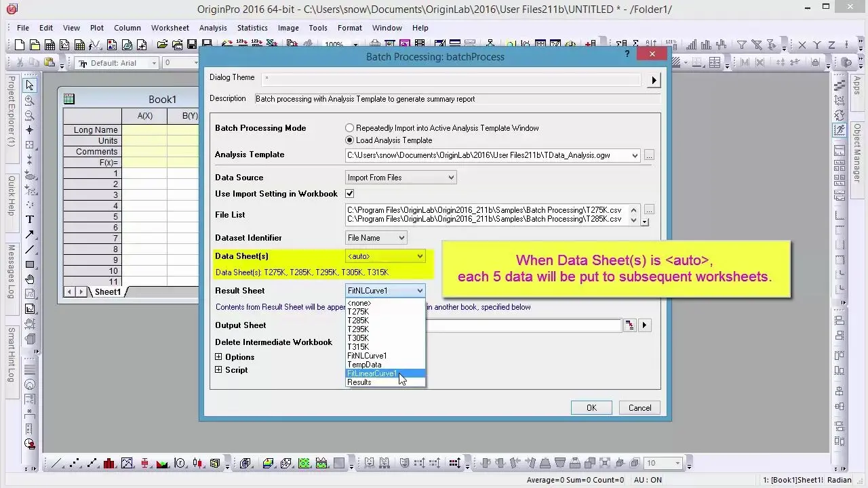Viewport: 868px width, 488px height.
Task: Click the Set as Z column icon
Action: click(x=832, y=45)
